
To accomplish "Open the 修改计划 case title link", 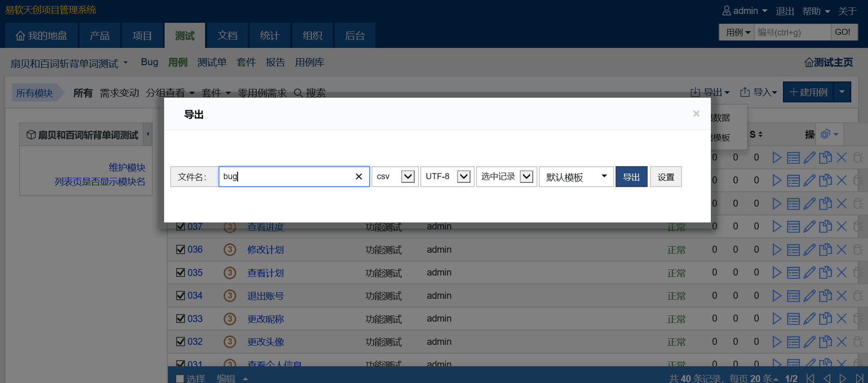I will 265,250.
